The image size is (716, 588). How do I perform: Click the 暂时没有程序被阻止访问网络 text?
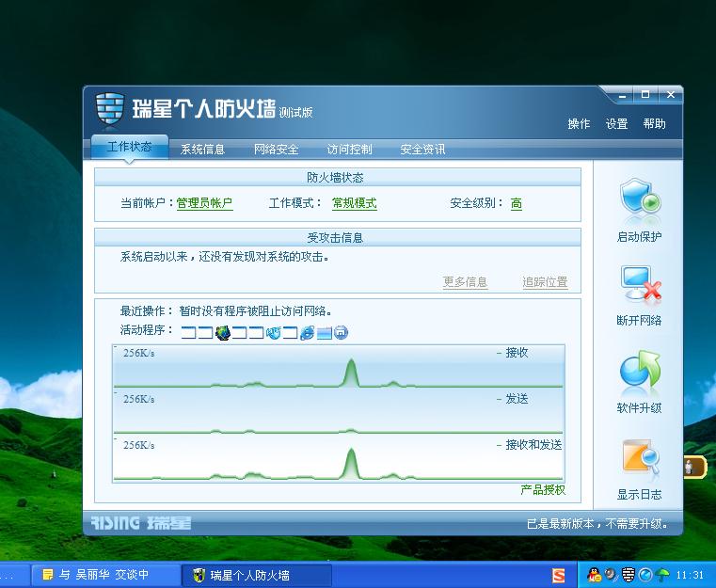click(x=256, y=311)
